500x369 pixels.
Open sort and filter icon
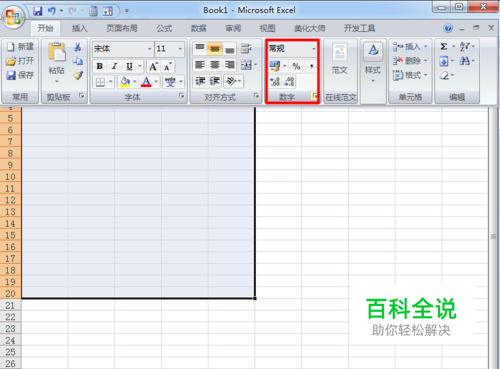(x=464, y=47)
